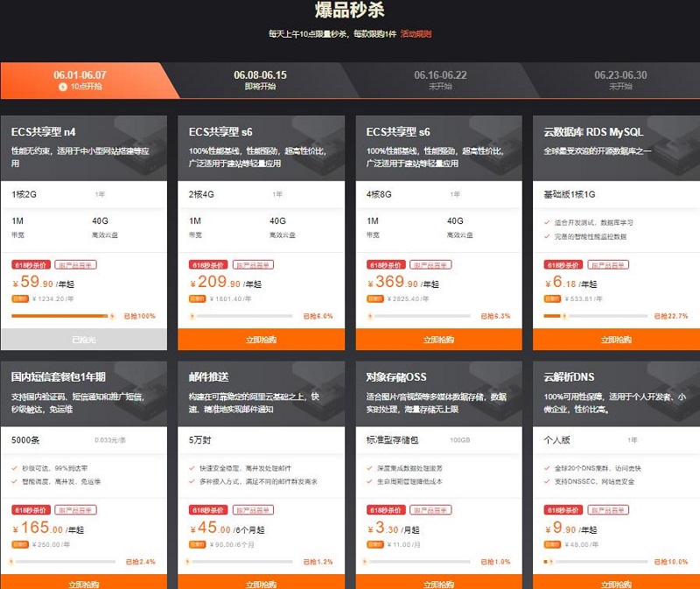Click the 618秒杀价 tag on the 邮件推送 card
The height and width of the screenshot is (589, 700).
coord(208,510)
